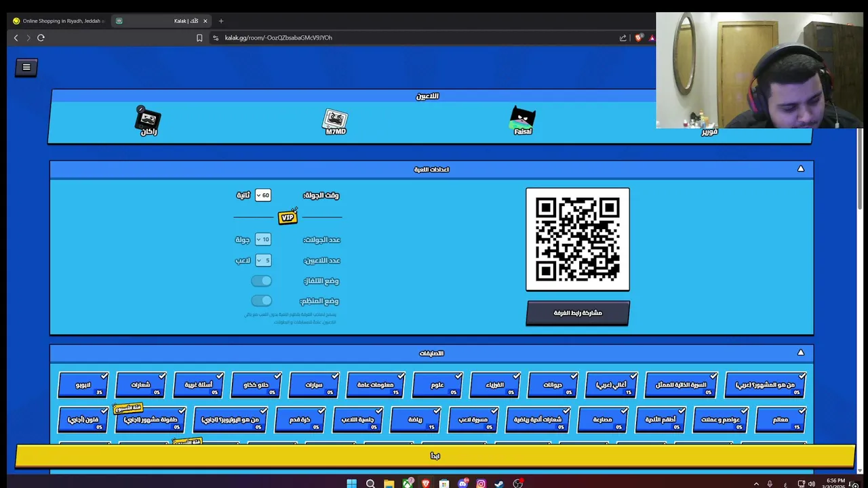This screenshot has width=868, height=488.
Task: Collapse the التصنيفات section
Action: click(x=800, y=352)
